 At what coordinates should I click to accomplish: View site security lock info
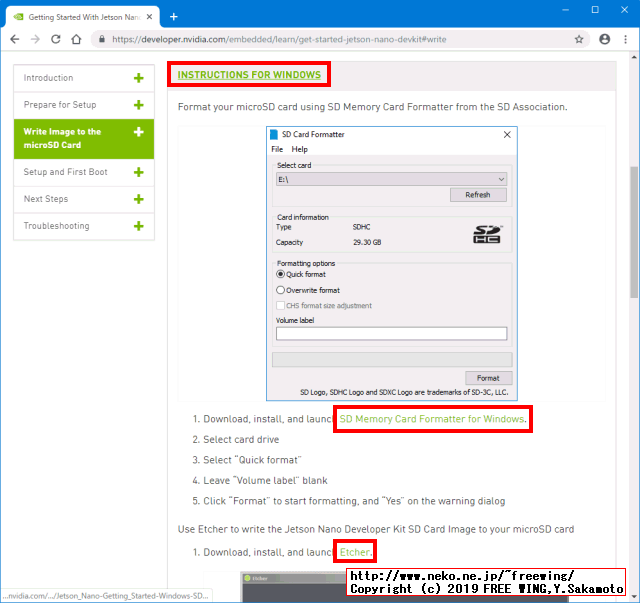click(x=102, y=39)
